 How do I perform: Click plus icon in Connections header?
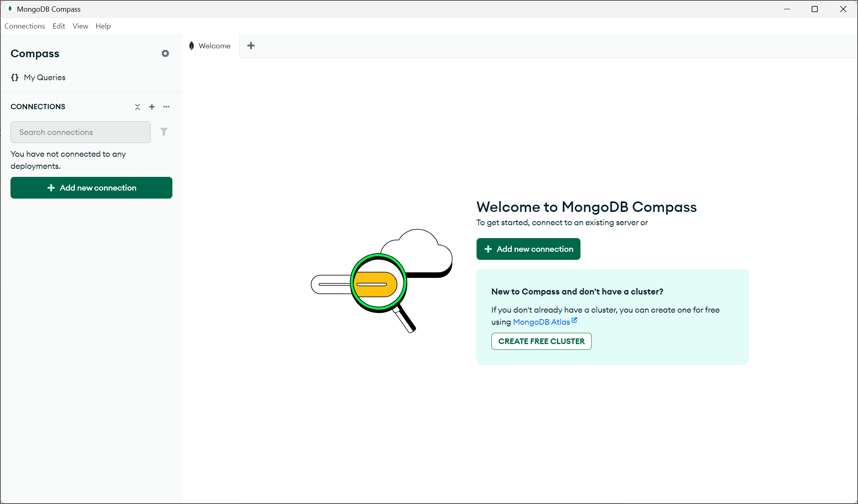[152, 107]
